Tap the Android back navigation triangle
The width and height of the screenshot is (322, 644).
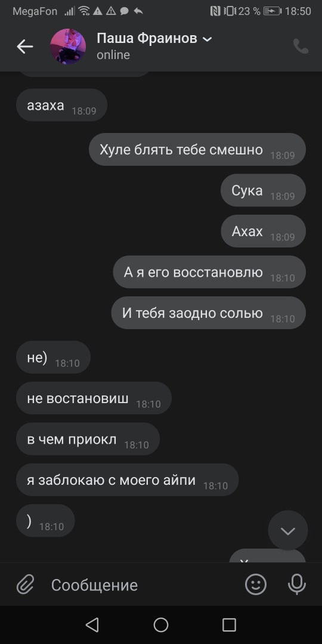[92, 625]
